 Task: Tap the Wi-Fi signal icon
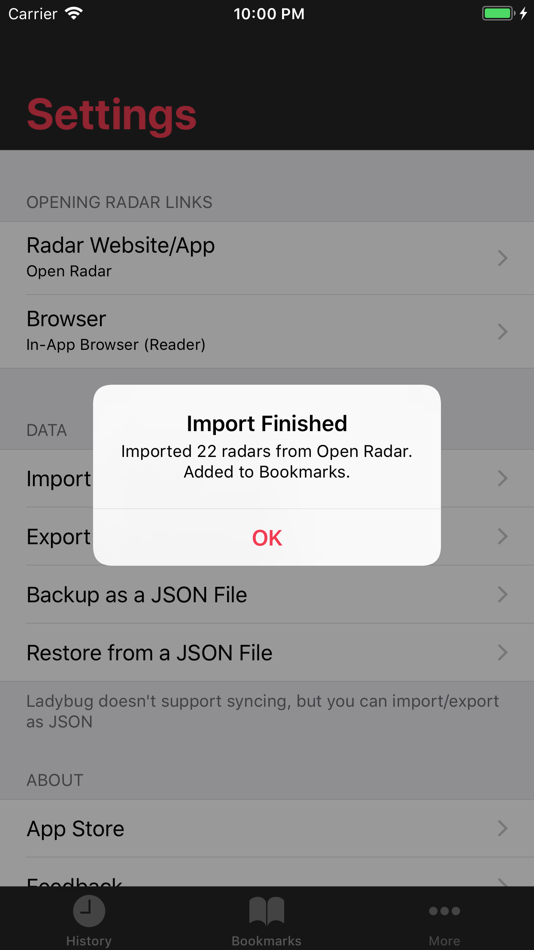74,13
